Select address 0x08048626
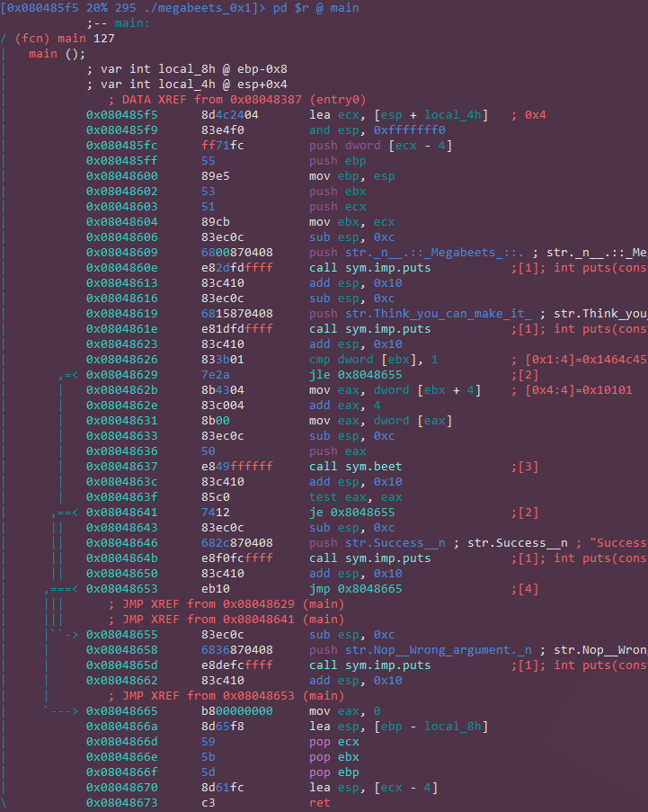Image resolution: width=648 pixels, height=812 pixels. pos(121,360)
